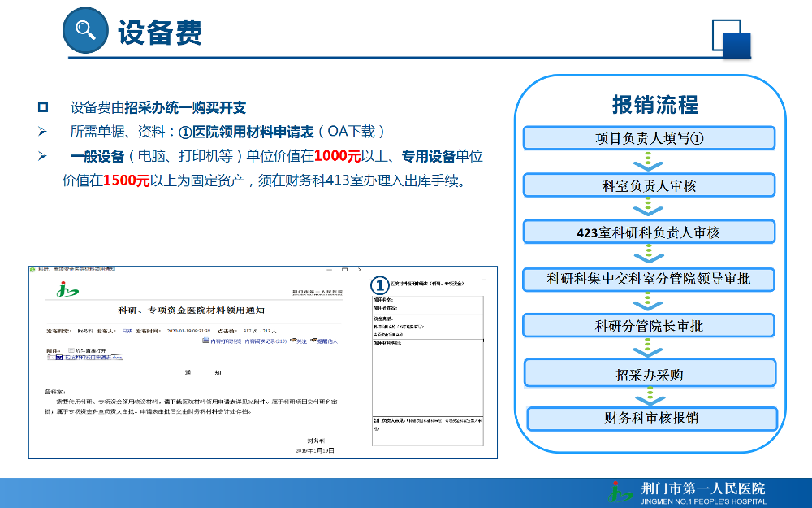Select the 科室负责人审核 step
Screen dimensions: 812x508
[649, 185]
